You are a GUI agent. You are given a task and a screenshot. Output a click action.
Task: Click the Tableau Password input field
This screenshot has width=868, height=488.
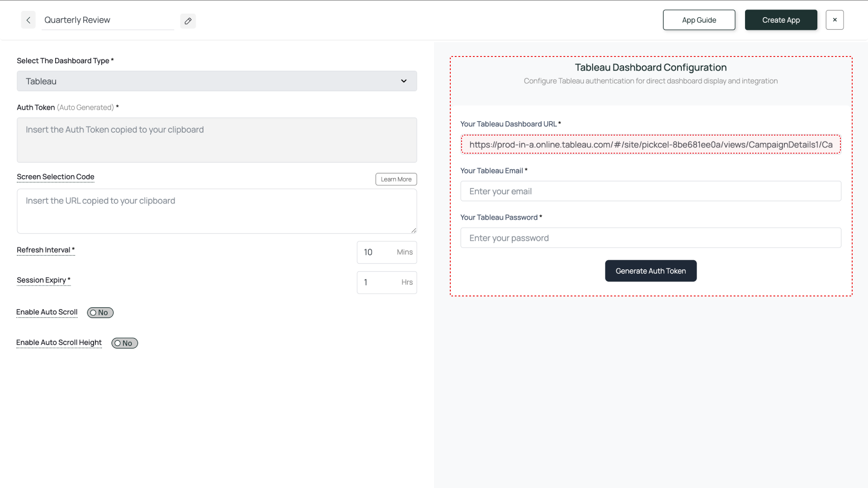tap(651, 238)
